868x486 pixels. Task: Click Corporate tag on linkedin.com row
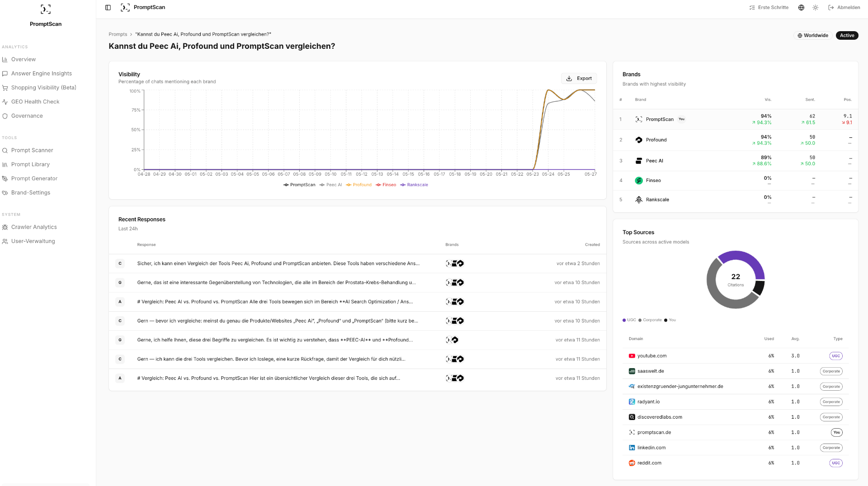[x=831, y=448]
